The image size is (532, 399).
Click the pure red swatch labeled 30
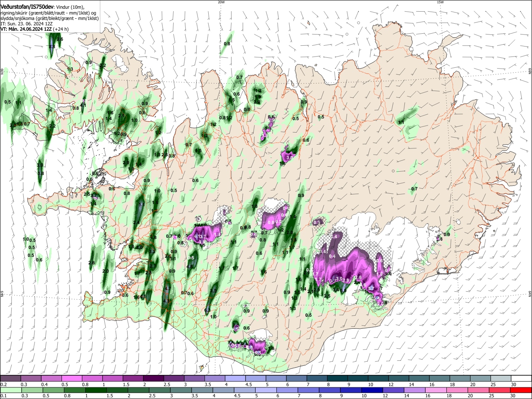pyautogui.click(x=521, y=390)
